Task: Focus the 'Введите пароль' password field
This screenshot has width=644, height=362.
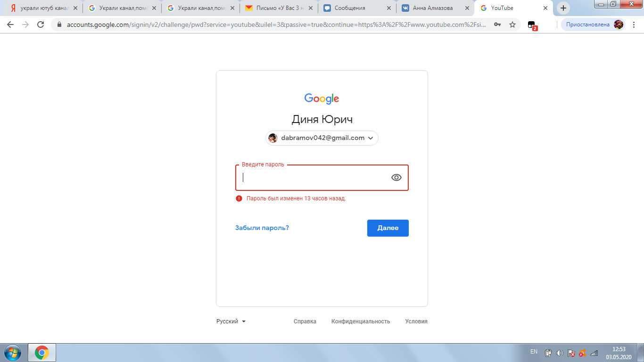Action: (322, 178)
